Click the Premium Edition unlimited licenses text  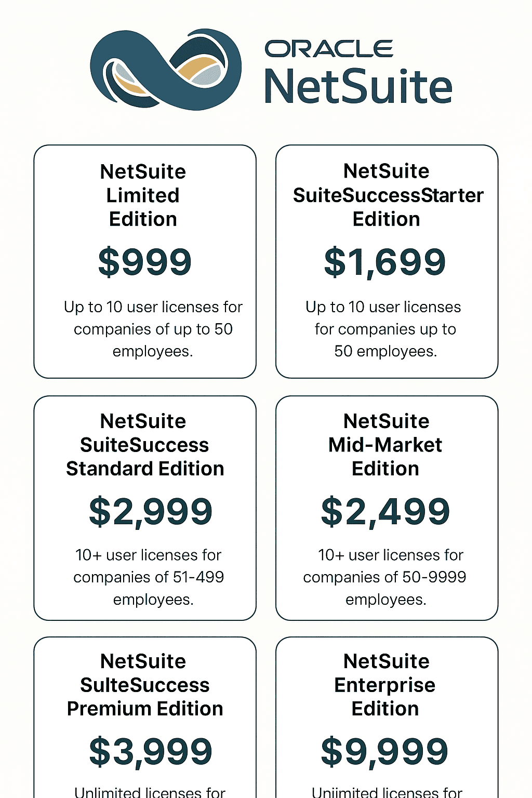coord(150,792)
